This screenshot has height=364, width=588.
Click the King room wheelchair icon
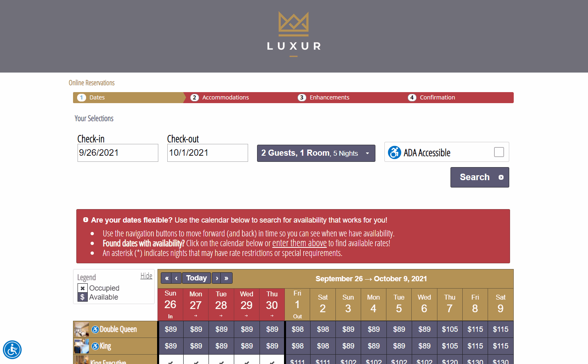95,346
